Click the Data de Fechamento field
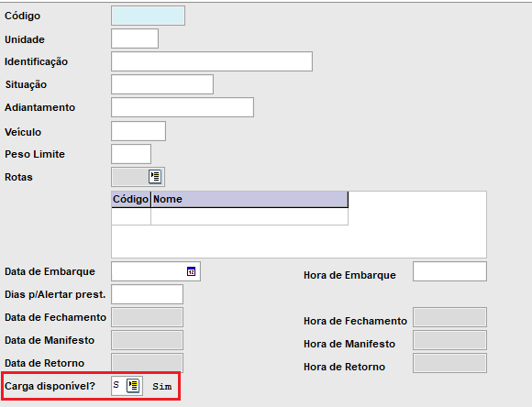Viewport: 532px width, 407px height. [147, 317]
